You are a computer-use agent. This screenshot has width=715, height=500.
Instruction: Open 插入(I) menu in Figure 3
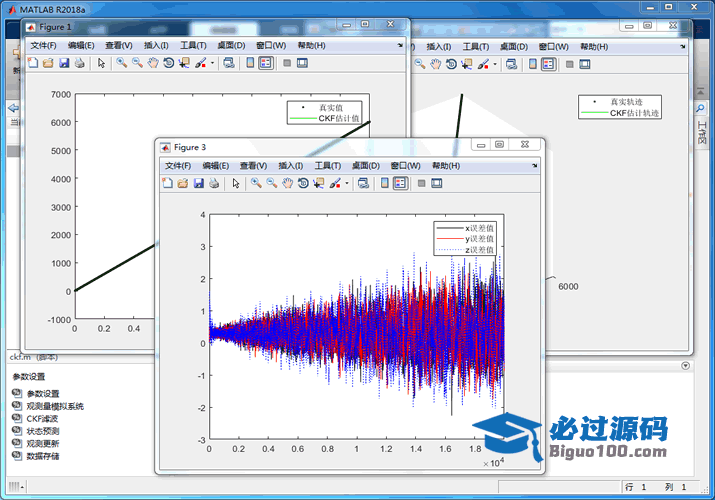pos(290,166)
